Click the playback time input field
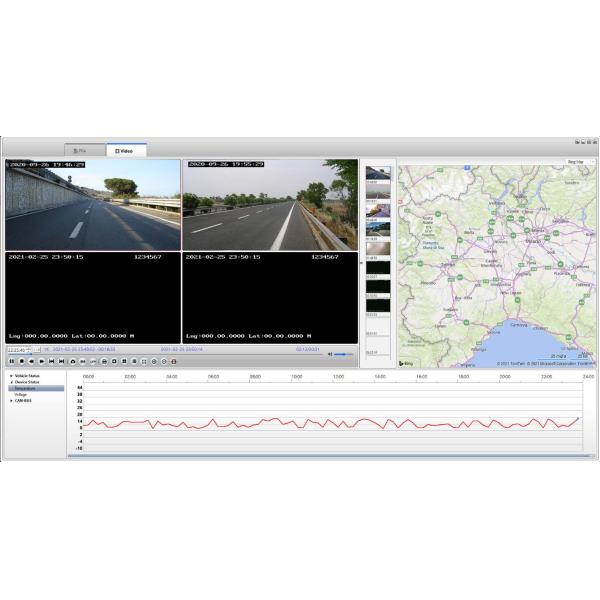The image size is (600, 600). 18,350
